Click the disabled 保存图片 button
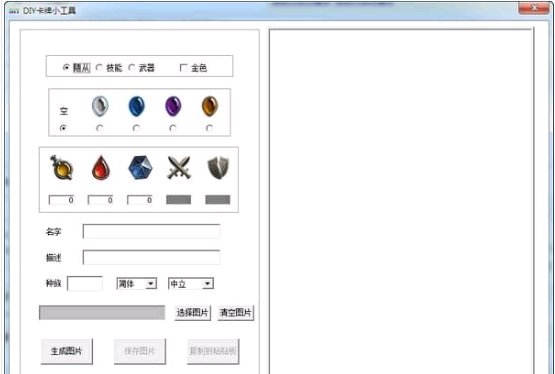555x374 pixels. pos(140,351)
